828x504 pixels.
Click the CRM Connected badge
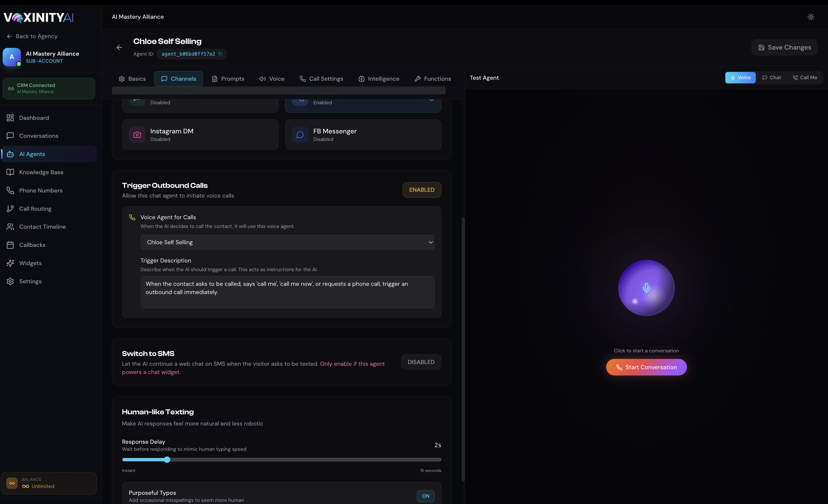[49, 88]
